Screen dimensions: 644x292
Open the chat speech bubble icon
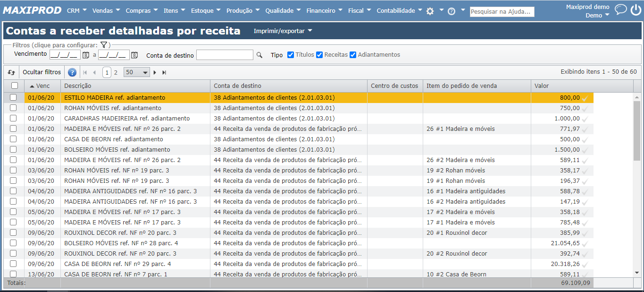click(x=621, y=9)
